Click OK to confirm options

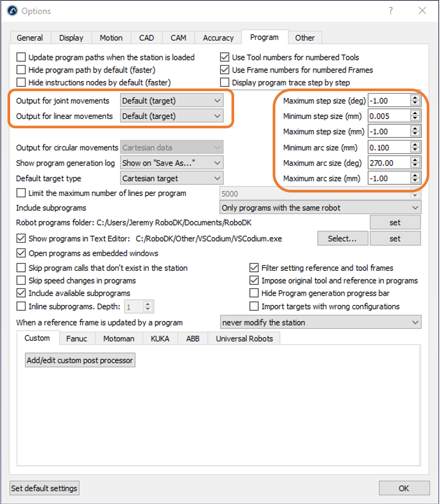404,488
